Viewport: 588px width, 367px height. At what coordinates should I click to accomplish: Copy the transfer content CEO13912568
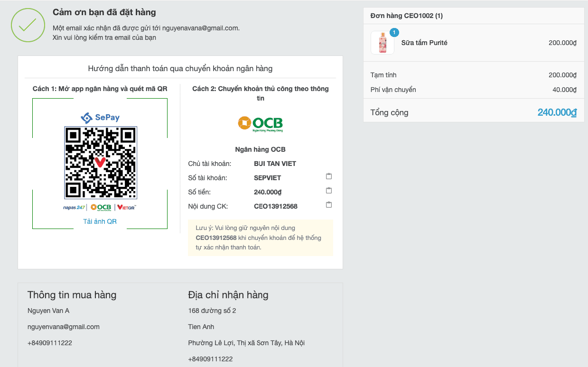pos(328,205)
